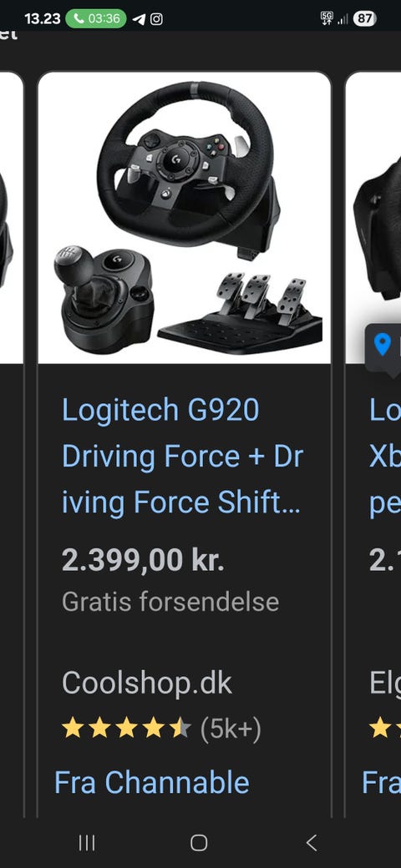The width and height of the screenshot is (401, 868).
Task: Tap the status bar clock showing 13.23
Action: pyautogui.click(x=42, y=19)
